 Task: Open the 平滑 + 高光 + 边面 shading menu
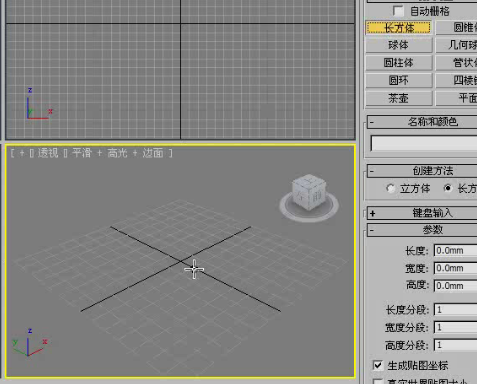tap(118, 153)
